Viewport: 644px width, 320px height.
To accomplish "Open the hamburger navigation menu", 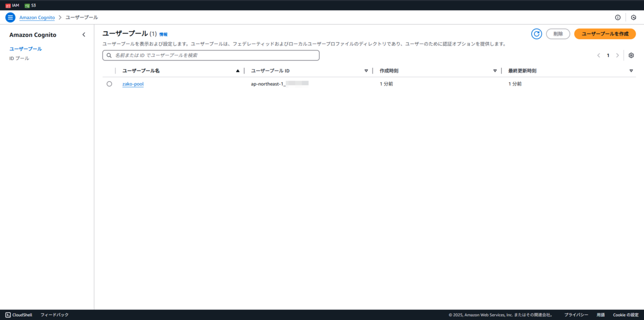I will click(x=10, y=17).
